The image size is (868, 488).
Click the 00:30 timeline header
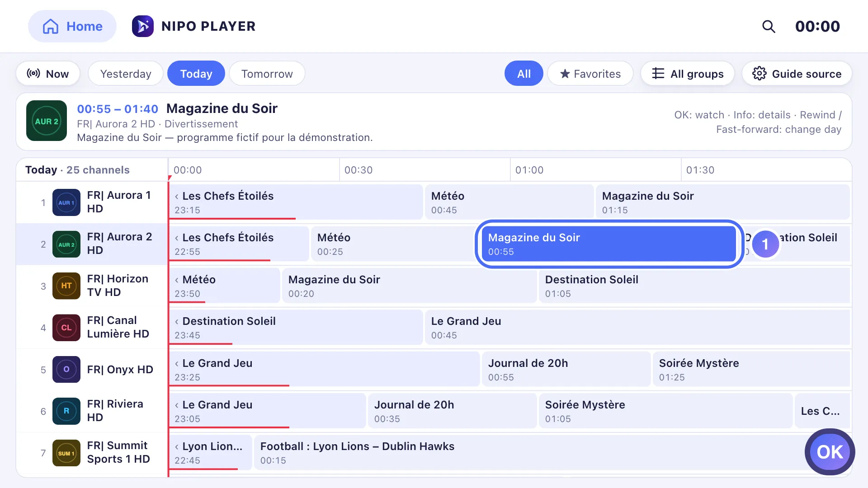click(359, 170)
